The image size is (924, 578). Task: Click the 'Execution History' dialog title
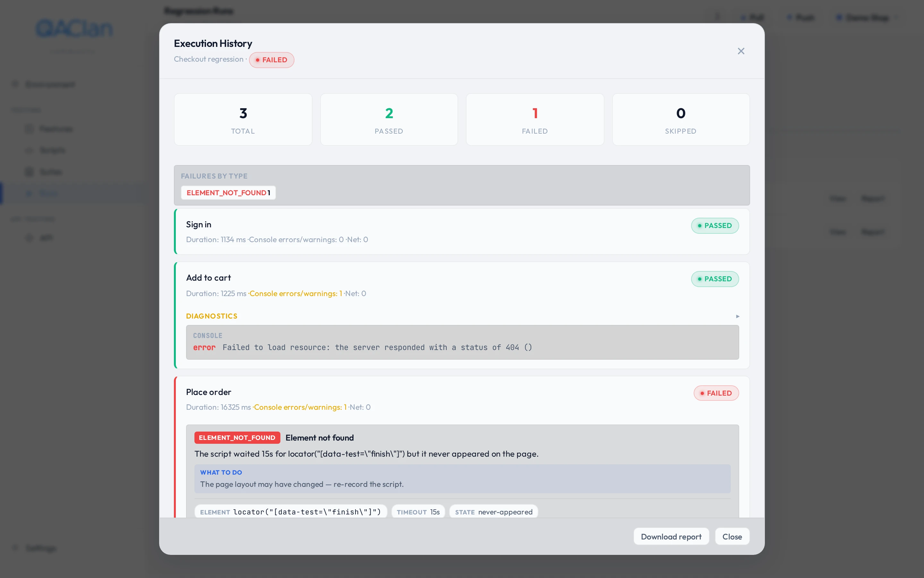[213, 44]
